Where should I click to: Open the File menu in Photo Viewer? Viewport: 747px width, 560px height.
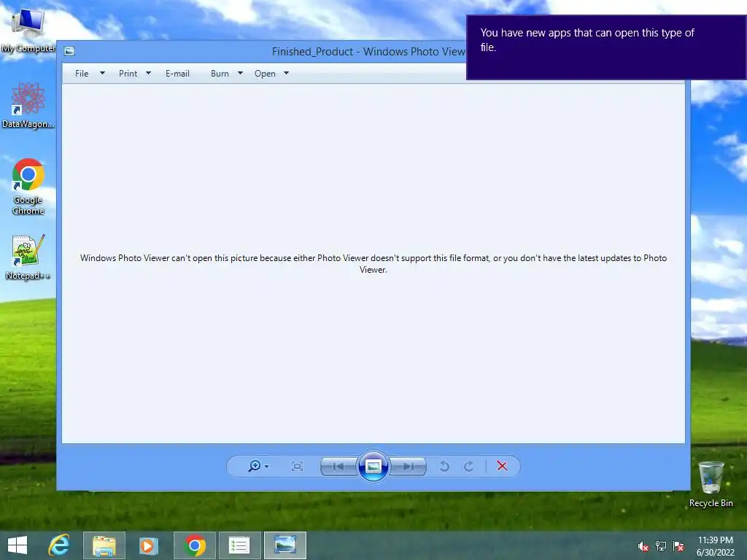82,74
